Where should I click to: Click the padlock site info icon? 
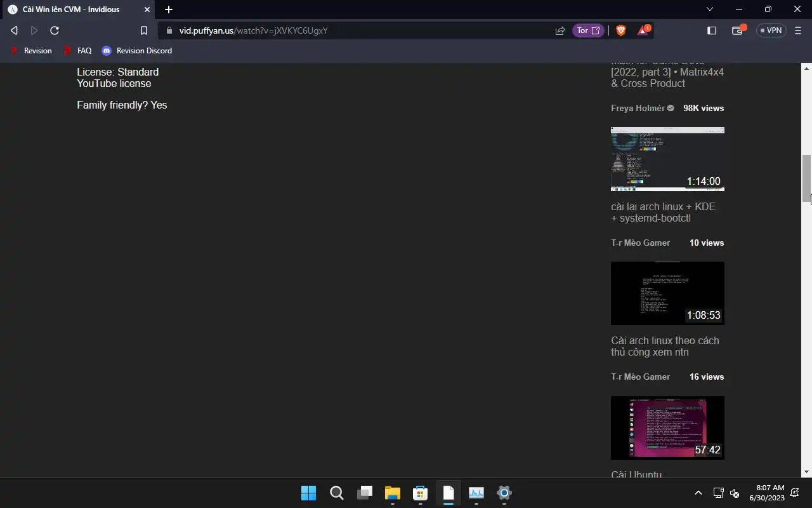pyautogui.click(x=169, y=30)
